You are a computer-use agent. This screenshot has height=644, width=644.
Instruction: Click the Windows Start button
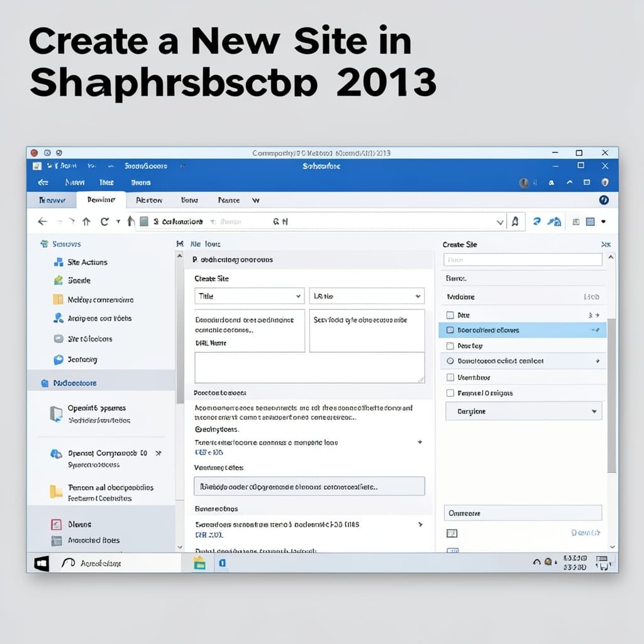coord(41,563)
